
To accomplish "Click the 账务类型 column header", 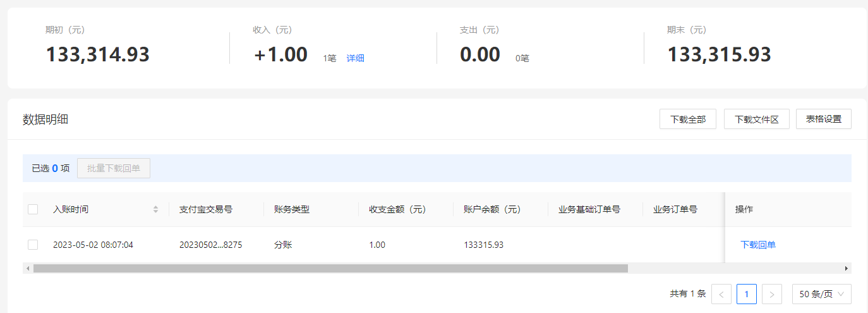I will (x=292, y=209).
